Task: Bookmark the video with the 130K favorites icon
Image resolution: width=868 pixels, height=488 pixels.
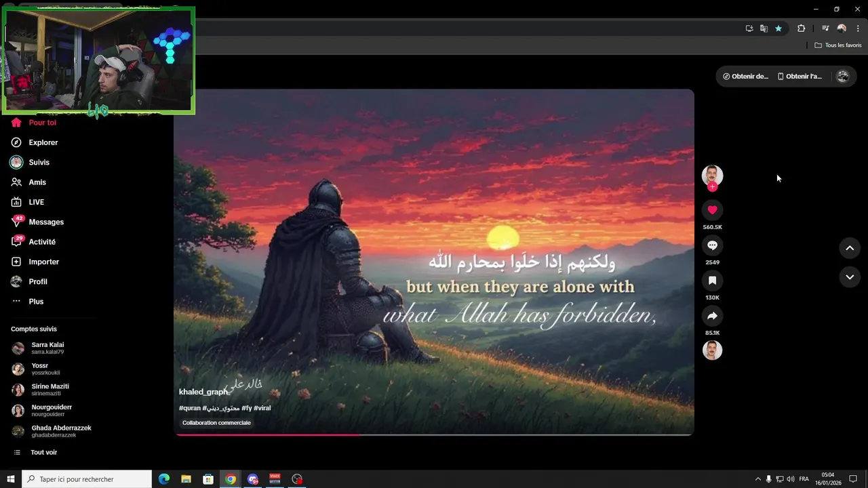Action: click(712, 281)
